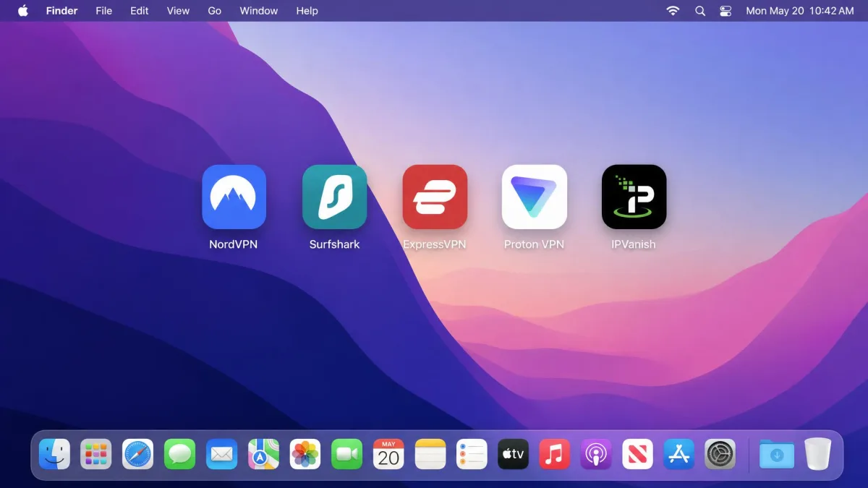Click the date and time clock
Viewport: 868px width, 488px height.
[x=800, y=11]
